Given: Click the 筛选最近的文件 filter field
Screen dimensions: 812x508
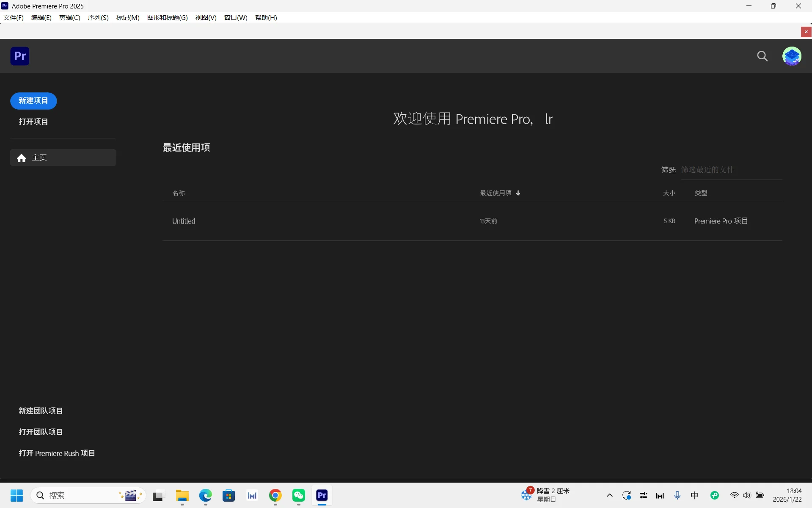Looking at the screenshot, I should (x=731, y=170).
